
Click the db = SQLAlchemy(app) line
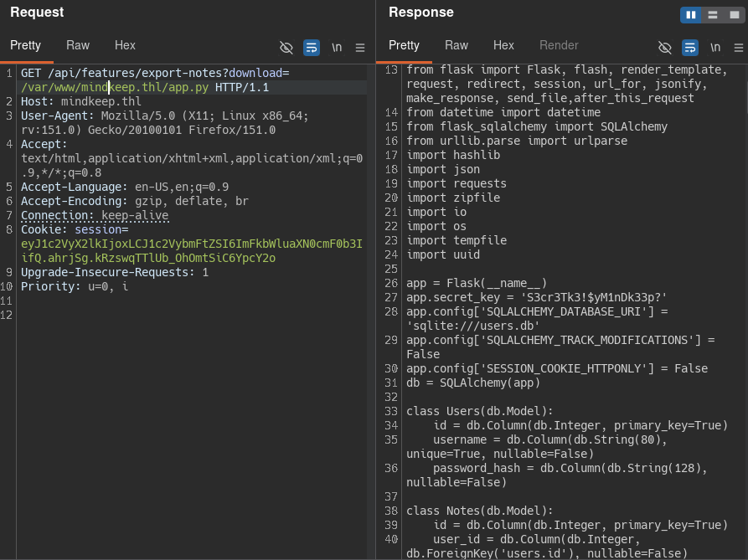tap(473, 383)
